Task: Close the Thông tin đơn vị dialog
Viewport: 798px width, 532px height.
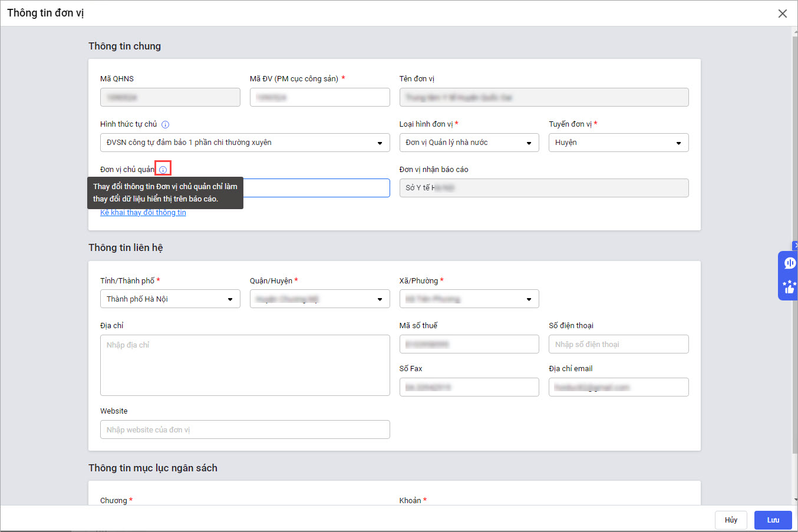Action: pos(782,14)
